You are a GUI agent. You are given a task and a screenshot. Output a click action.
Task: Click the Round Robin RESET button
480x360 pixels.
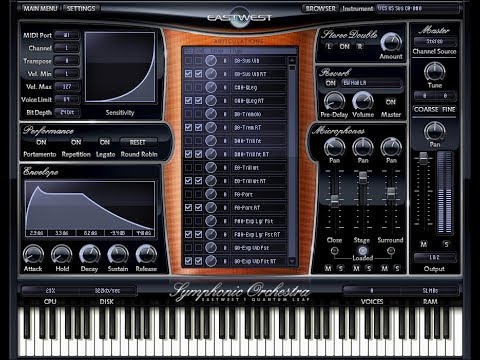(x=138, y=142)
